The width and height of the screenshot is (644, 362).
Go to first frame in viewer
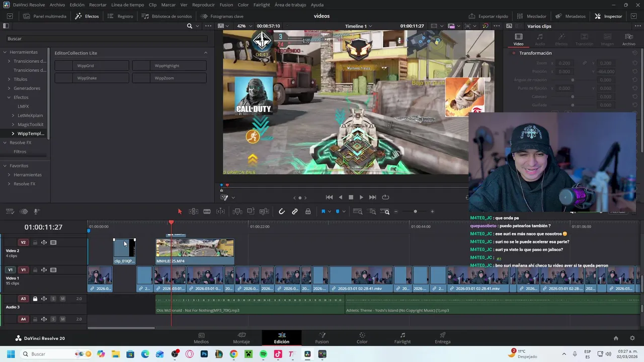(329, 197)
